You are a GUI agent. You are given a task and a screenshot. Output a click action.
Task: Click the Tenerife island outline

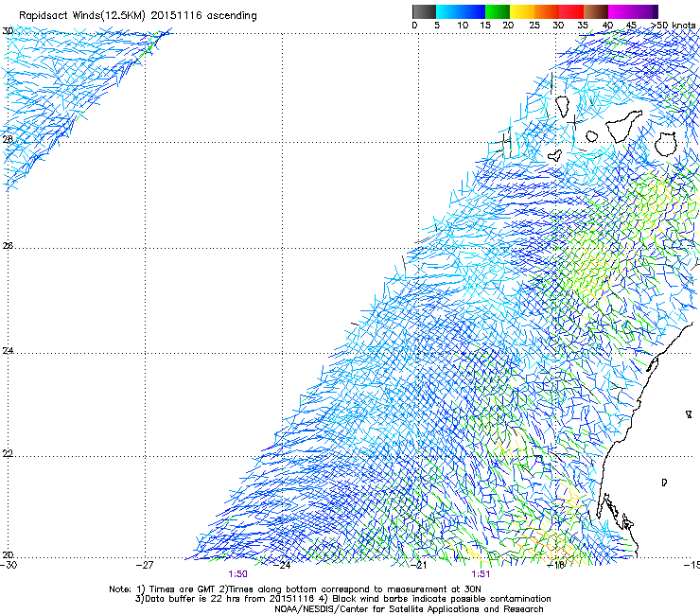[x=623, y=126]
